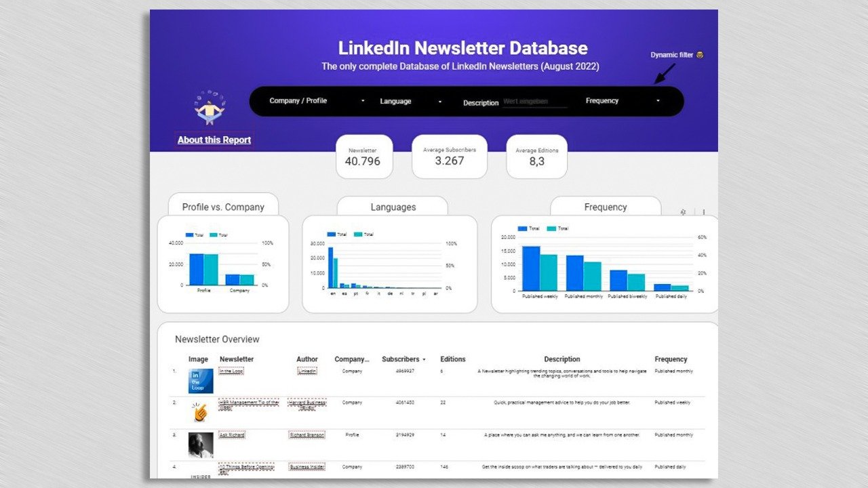Open the Business Insider author link

click(307, 467)
